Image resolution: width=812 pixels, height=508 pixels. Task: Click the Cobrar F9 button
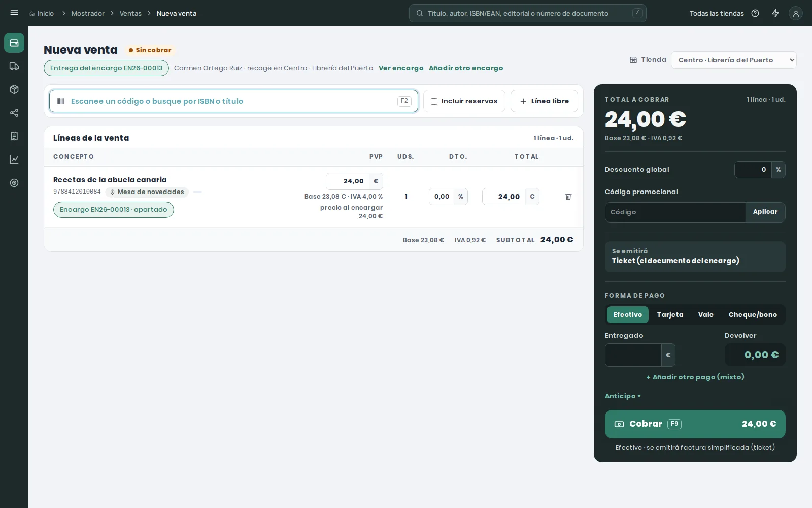click(x=695, y=424)
